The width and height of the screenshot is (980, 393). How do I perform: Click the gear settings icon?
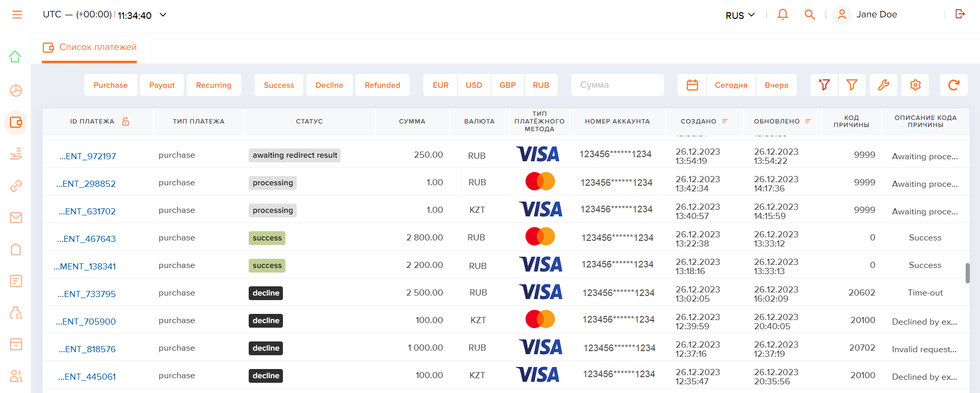pyautogui.click(x=915, y=85)
